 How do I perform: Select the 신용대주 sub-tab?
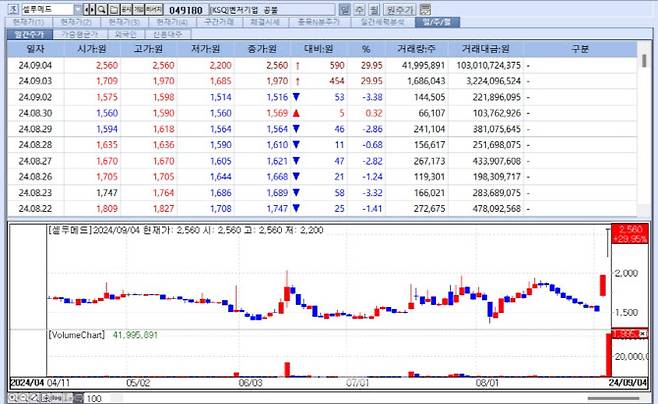tap(168, 34)
